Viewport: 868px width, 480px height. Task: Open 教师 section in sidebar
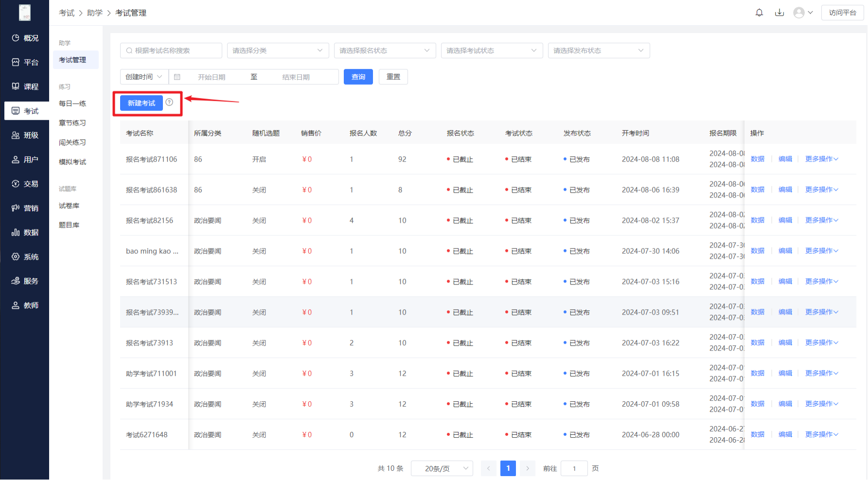coord(25,305)
